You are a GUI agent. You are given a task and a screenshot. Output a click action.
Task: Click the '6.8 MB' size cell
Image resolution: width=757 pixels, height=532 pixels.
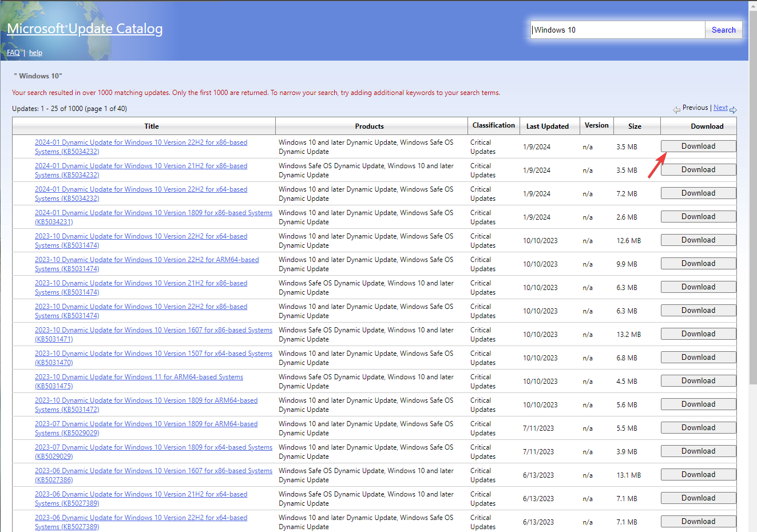point(627,358)
